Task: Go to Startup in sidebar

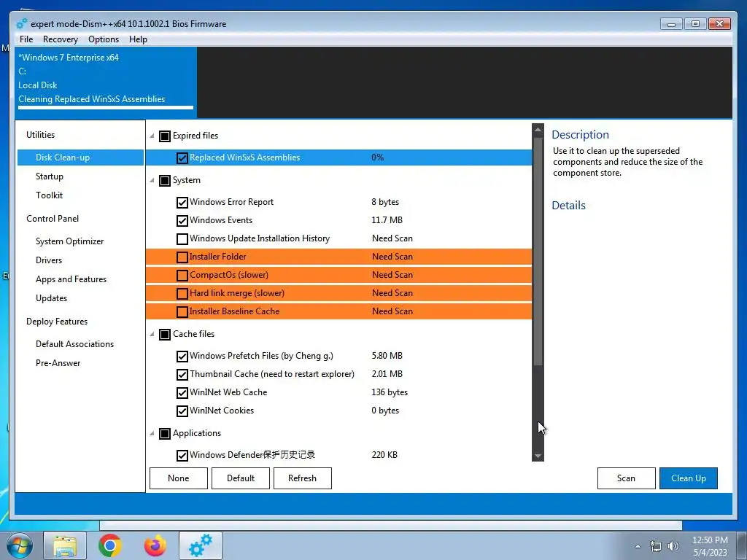Action: (50, 176)
